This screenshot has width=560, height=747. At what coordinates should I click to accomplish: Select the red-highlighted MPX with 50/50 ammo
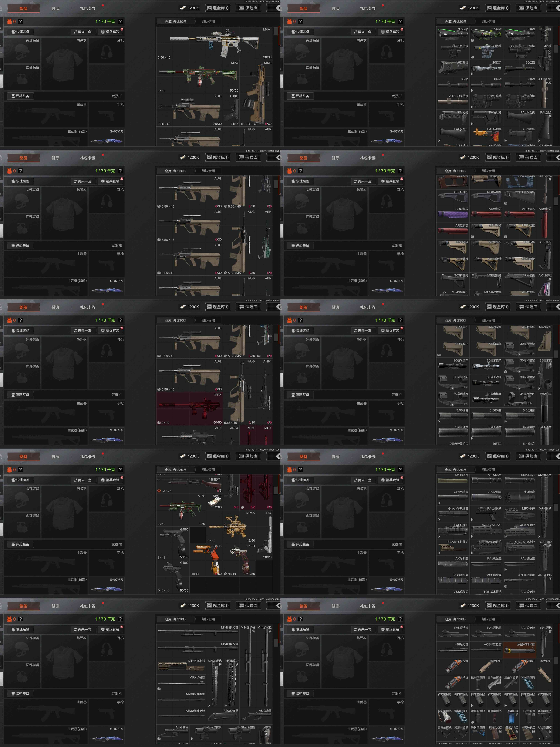pos(189,408)
